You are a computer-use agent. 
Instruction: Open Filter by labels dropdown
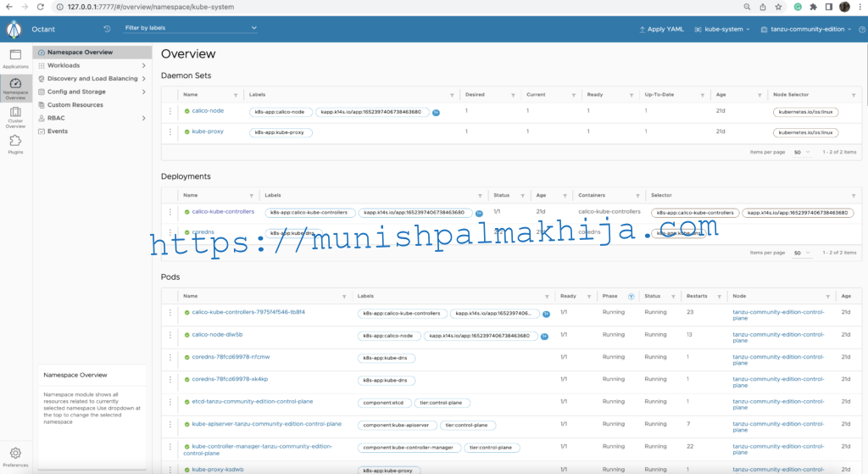pyautogui.click(x=191, y=28)
